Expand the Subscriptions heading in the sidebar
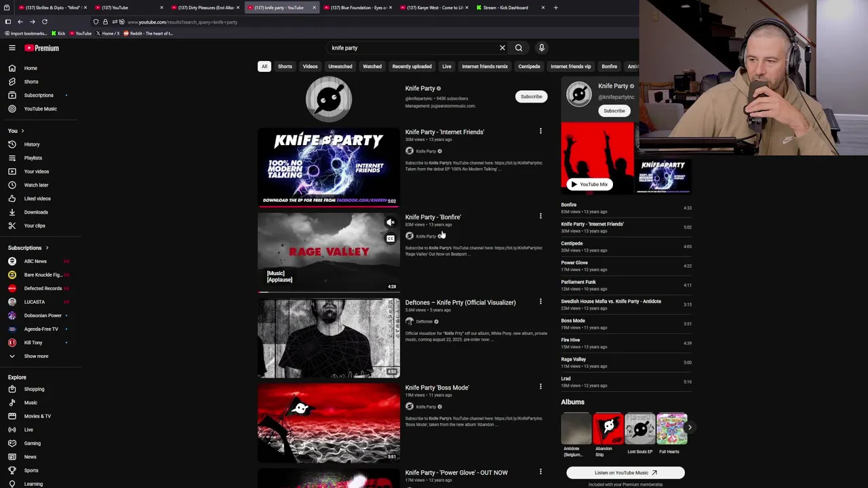Screen dimensions: 868x488 coord(28,247)
